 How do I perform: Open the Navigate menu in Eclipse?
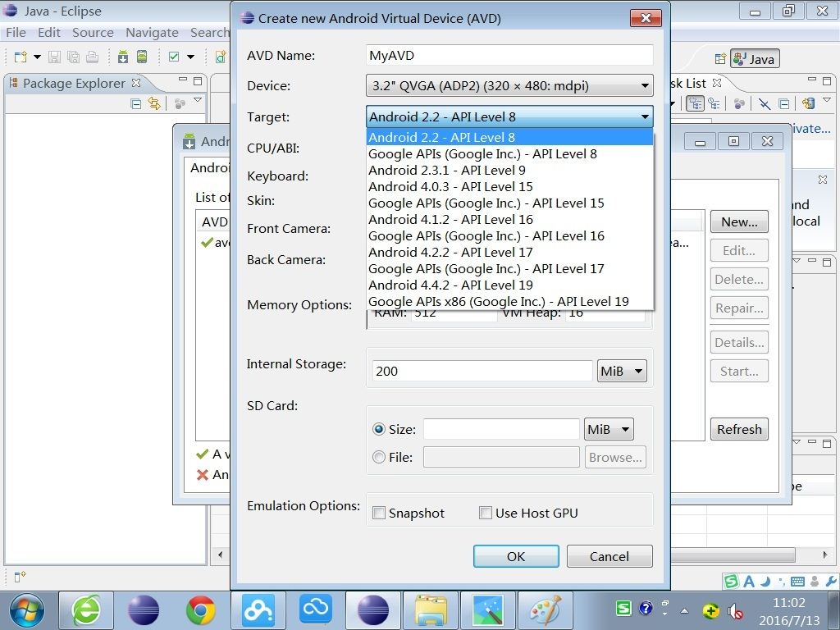(x=152, y=33)
